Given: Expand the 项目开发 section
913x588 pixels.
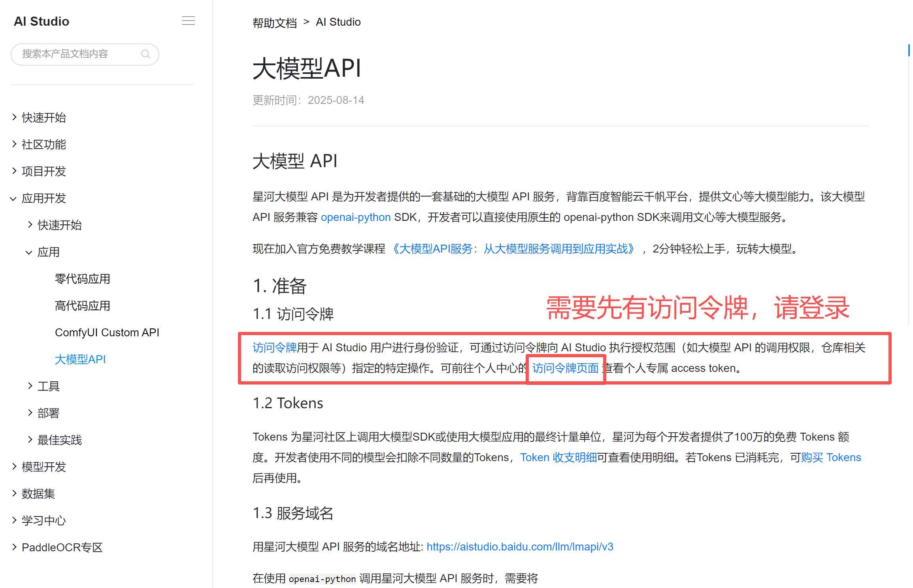Looking at the screenshot, I should (43, 171).
